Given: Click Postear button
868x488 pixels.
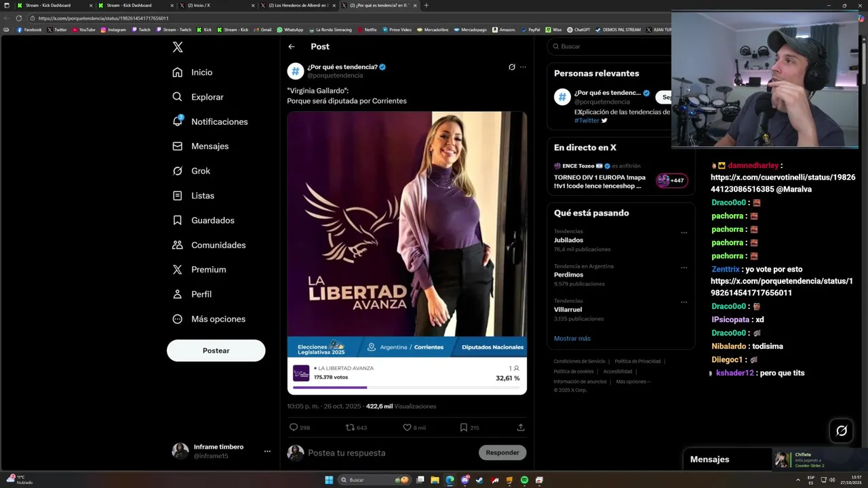Looking at the screenshot, I should point(216,350).
